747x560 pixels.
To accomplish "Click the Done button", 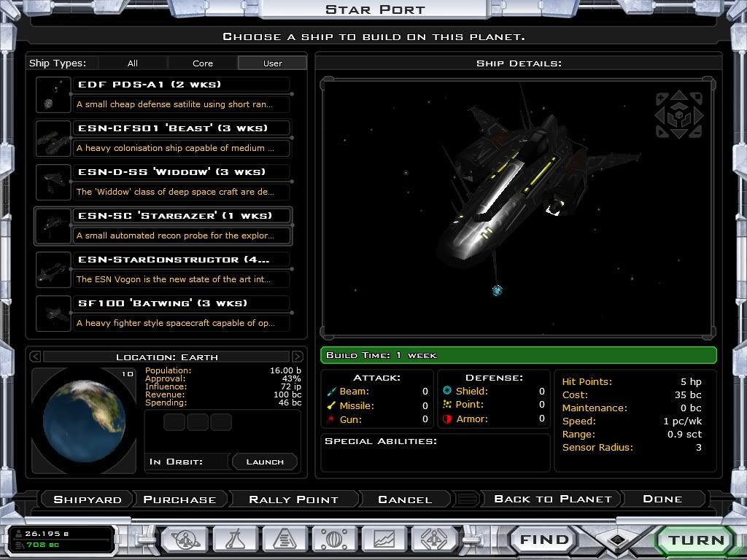I will coord(662,499).
